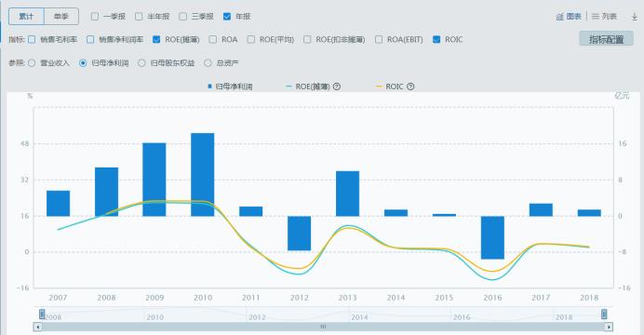Enable the 半年报 checkbox

139,17
